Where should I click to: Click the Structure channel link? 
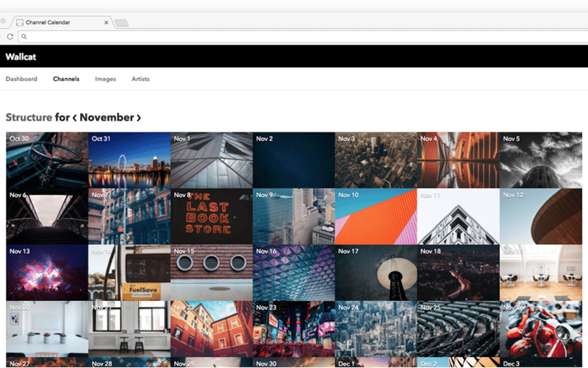coord(29,117)
